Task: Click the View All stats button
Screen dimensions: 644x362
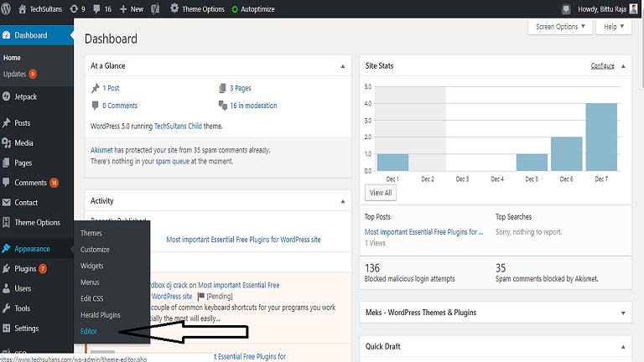Action: (381, 193)
